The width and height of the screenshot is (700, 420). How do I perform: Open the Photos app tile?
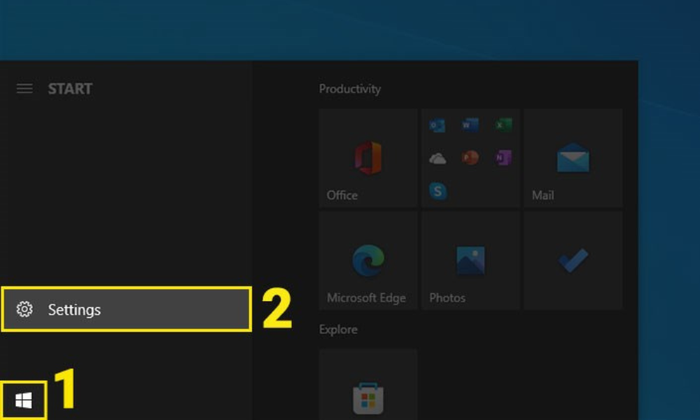469,261
